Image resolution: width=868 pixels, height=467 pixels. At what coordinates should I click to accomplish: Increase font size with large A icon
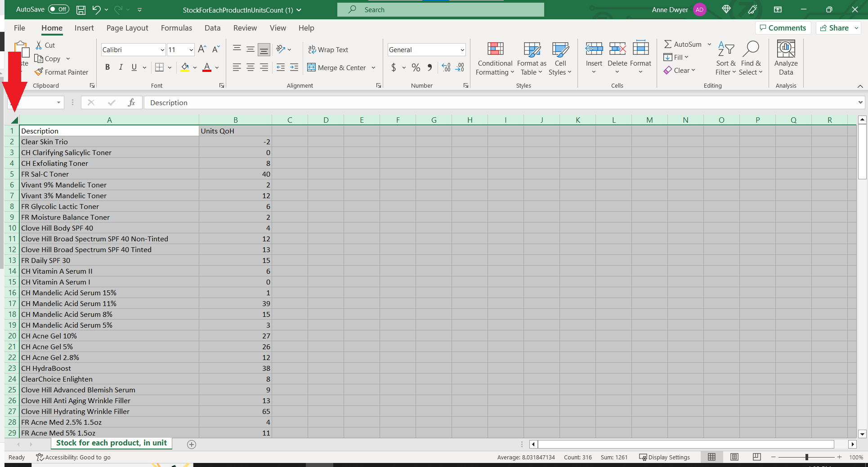pyautogui.click(x=202, y=49)
